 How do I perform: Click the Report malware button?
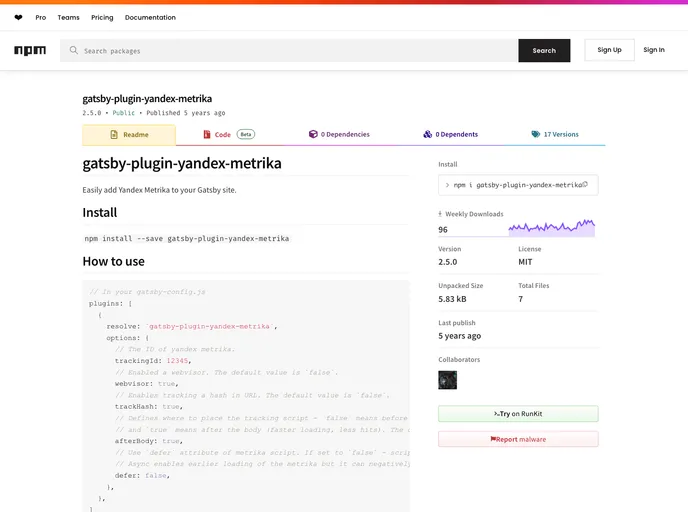point(518,439)
